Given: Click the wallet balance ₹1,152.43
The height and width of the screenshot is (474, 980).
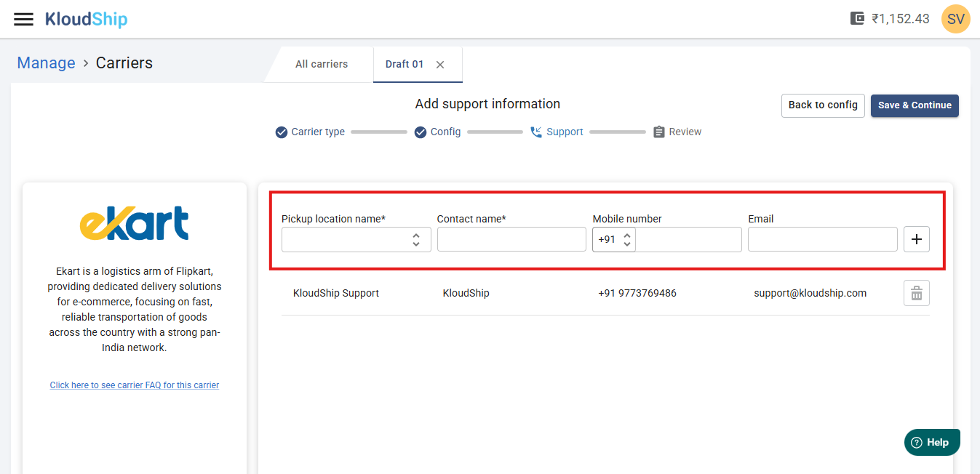Looking at the screenshot, I should (x=901, y=19).
